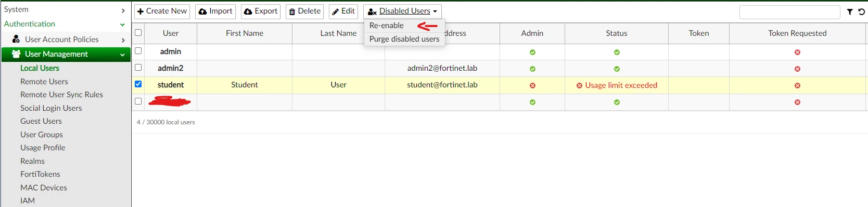Open Usage Profile in sidebar
The width and height of the screenshot is (868, 207).
(43, 148)
